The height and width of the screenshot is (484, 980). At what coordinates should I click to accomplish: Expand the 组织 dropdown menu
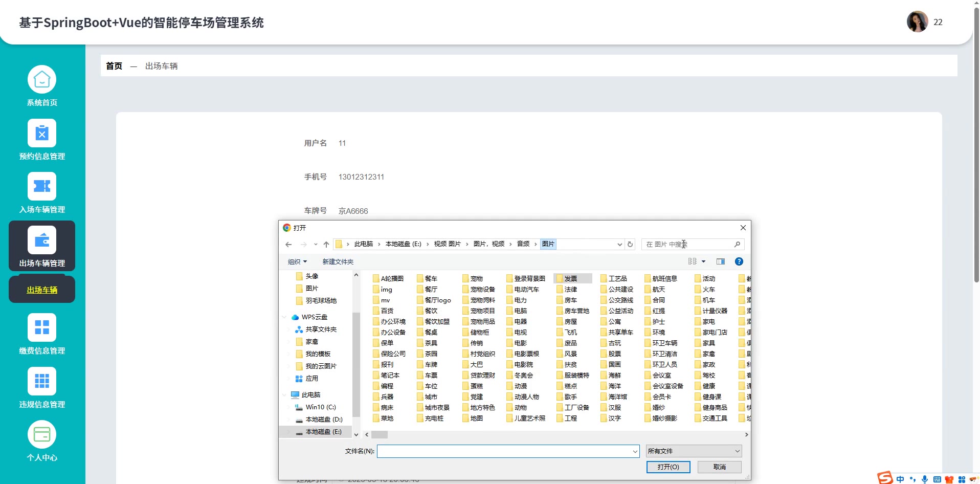297,262
